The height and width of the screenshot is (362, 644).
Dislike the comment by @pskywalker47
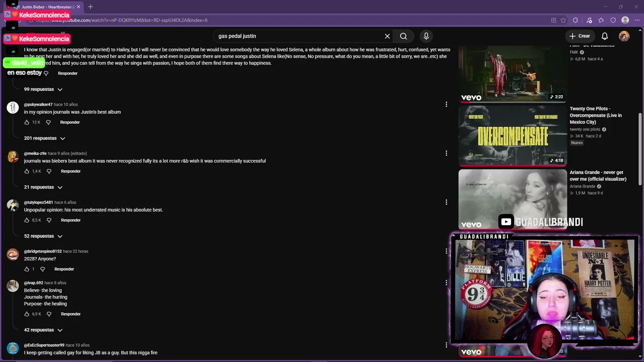coord(48,122)
